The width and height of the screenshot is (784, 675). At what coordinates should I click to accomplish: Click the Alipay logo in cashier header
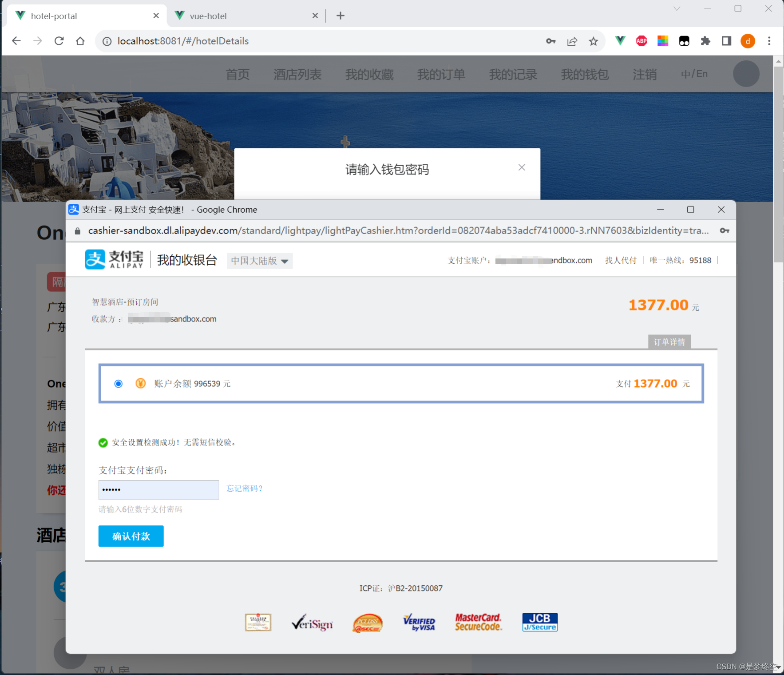[114, 259]
